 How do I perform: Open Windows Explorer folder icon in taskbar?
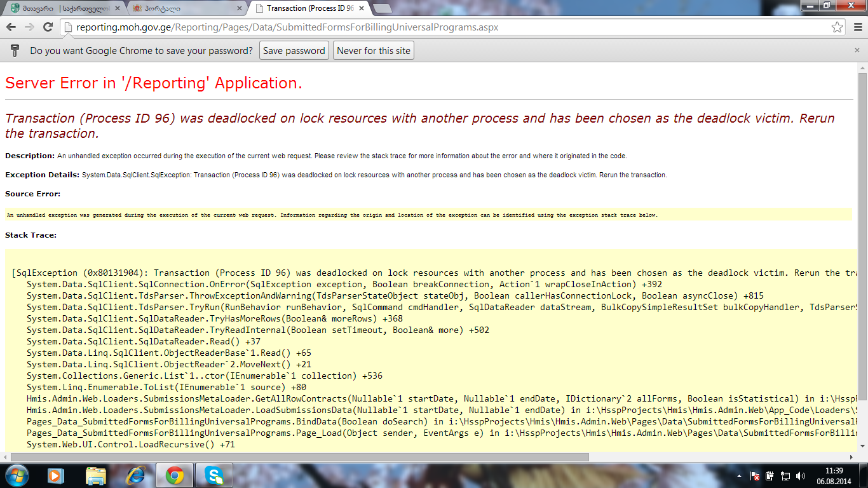tap(96, 475)
